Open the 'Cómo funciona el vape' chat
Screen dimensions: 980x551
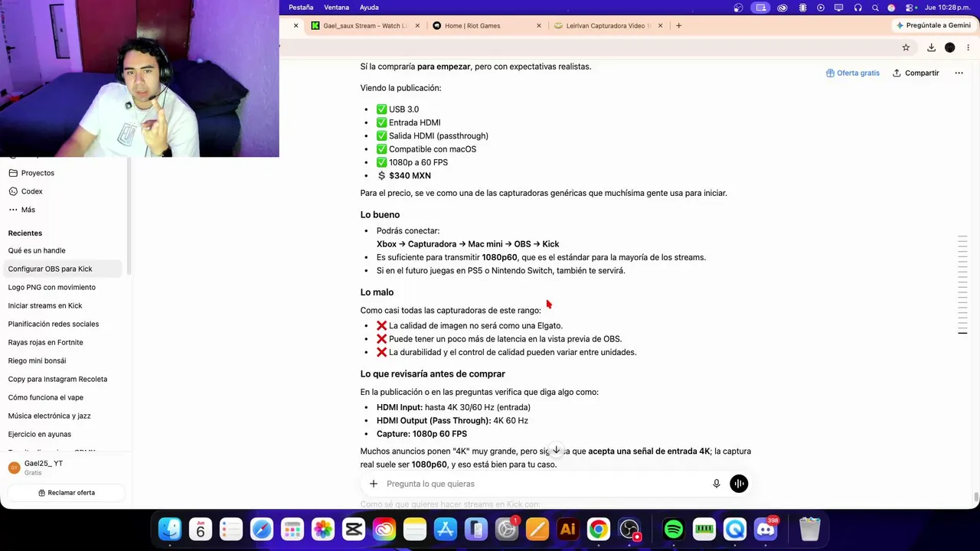[x=64, y=397]
